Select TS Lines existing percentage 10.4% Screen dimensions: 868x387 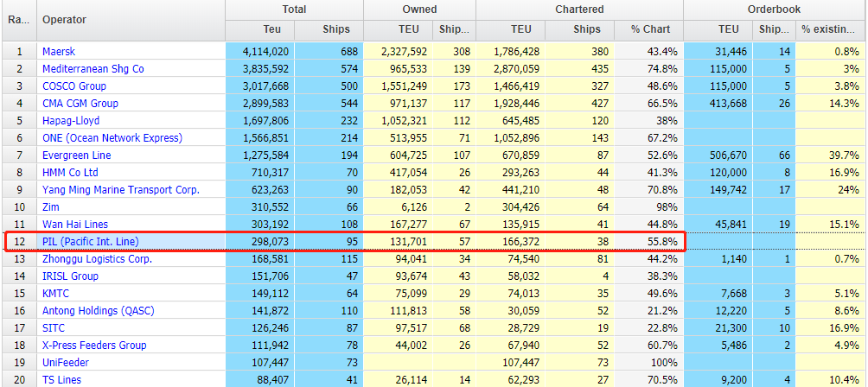[x=845, y=380]
